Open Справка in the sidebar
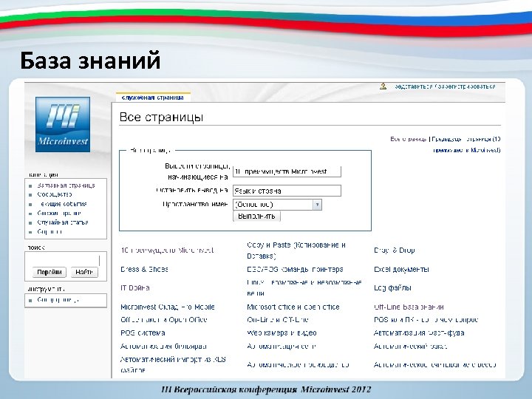This screenshot has height=399, width=532. point(50,232)
